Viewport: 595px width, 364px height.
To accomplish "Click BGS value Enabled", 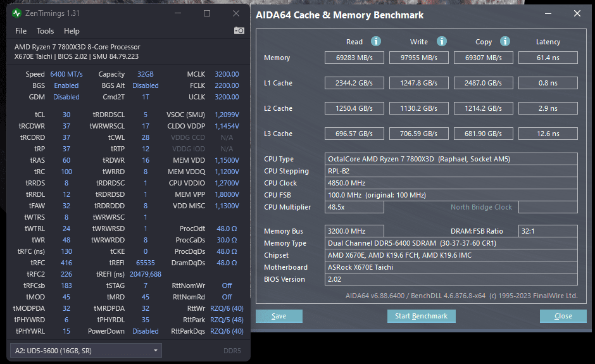I will [x=66, y=85].
